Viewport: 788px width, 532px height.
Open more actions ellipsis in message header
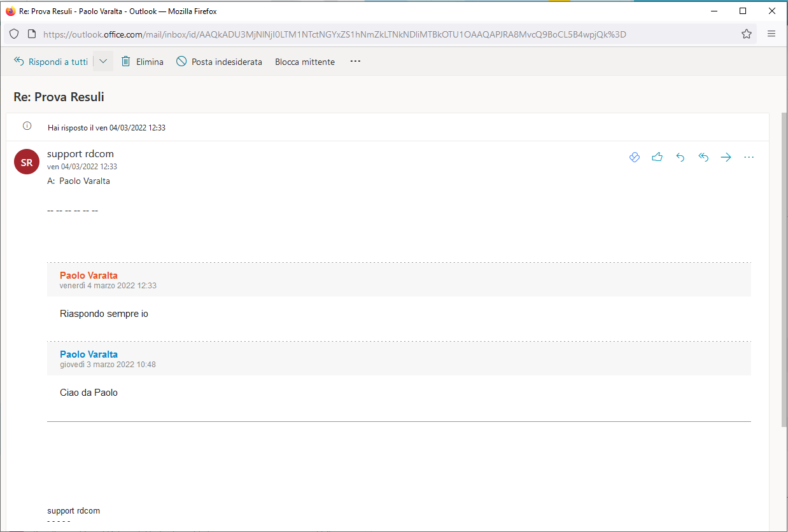(x=749, y=157)
